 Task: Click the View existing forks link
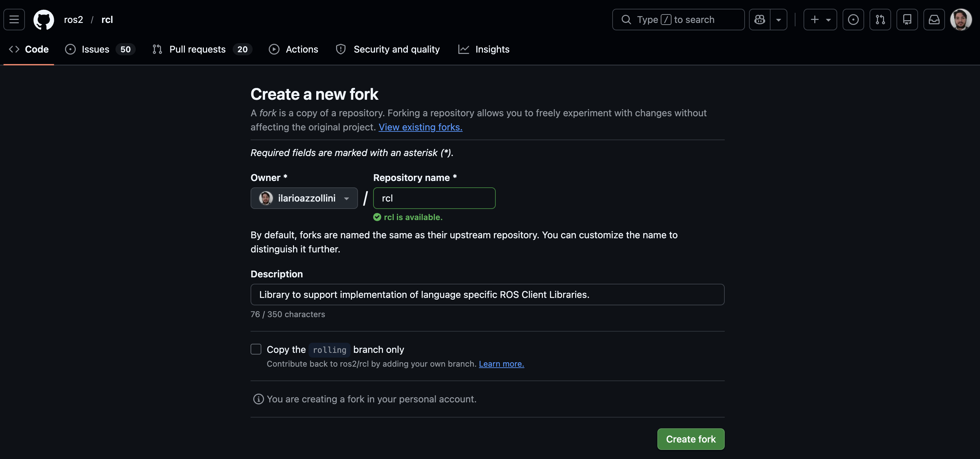coord(420,127)
